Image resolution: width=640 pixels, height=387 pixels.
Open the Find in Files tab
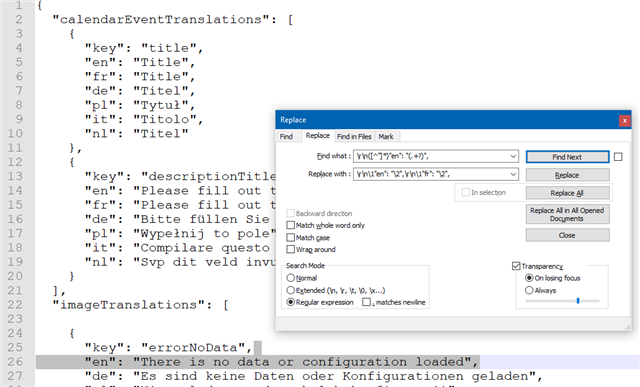[354, 136]
